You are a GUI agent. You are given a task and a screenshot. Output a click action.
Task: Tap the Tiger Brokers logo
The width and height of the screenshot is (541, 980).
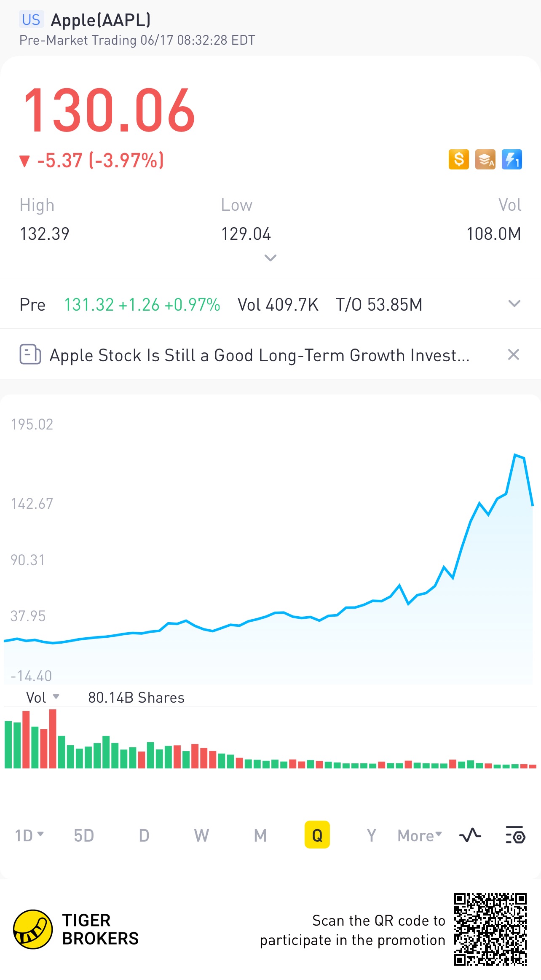click(33, 929)
